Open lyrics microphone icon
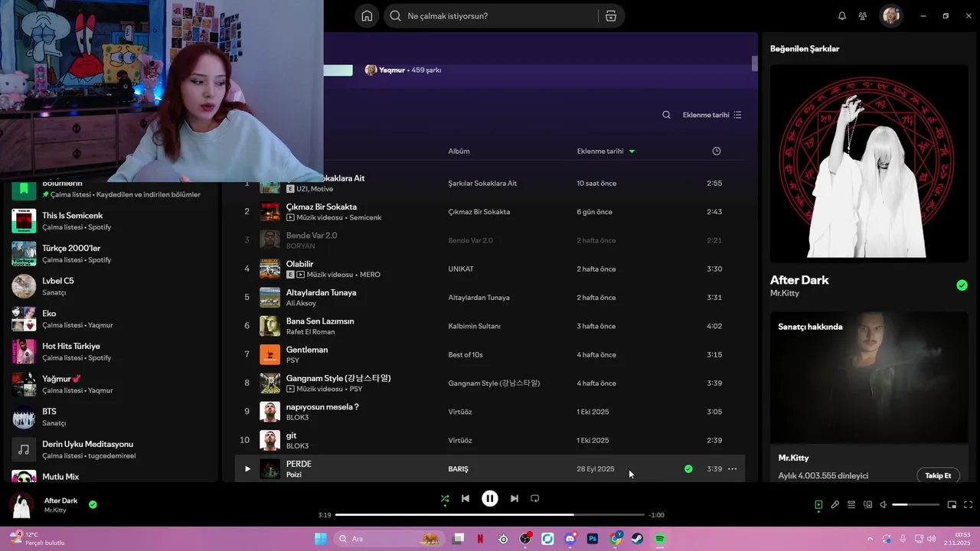Image resolution: width=980 pixels, height=551 pixels. [835, 505]
